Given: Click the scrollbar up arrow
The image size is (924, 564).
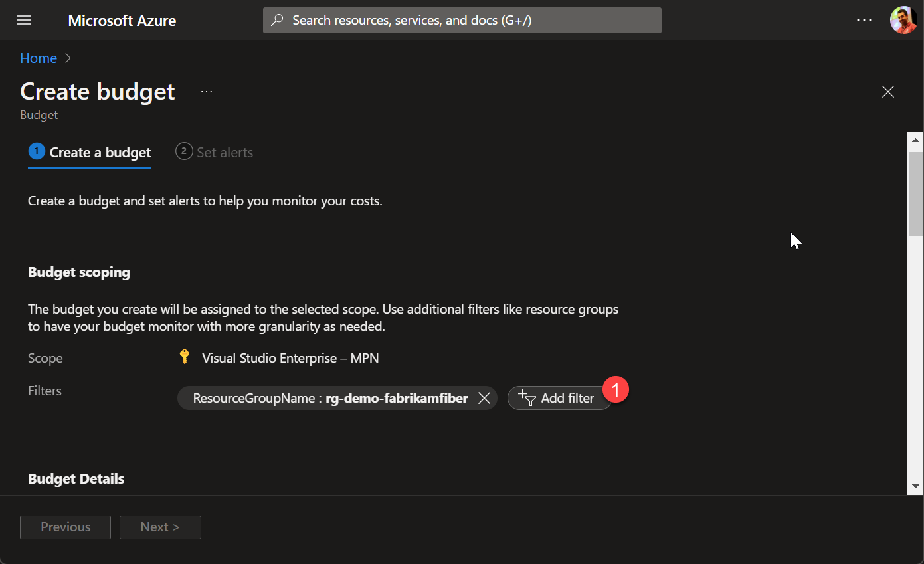Looking at the screenshot, I should [916, 140].
